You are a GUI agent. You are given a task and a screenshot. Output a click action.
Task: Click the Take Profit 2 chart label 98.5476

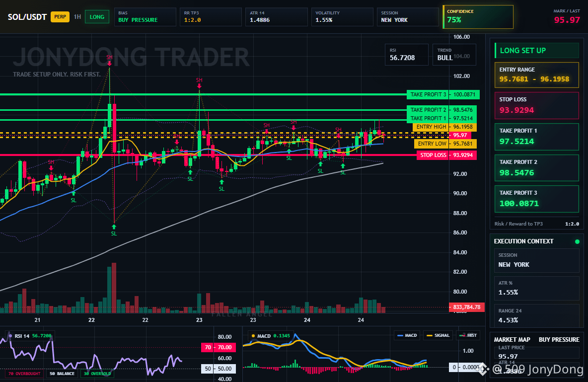442,110
